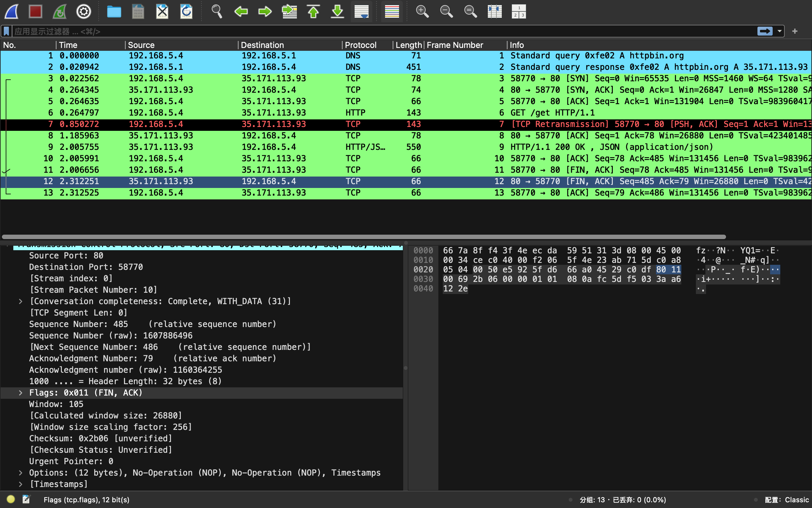Open capture options gear icon
The width and height of the screenshot is (812, 508).
pyautogui.click(x=83, y=12)
